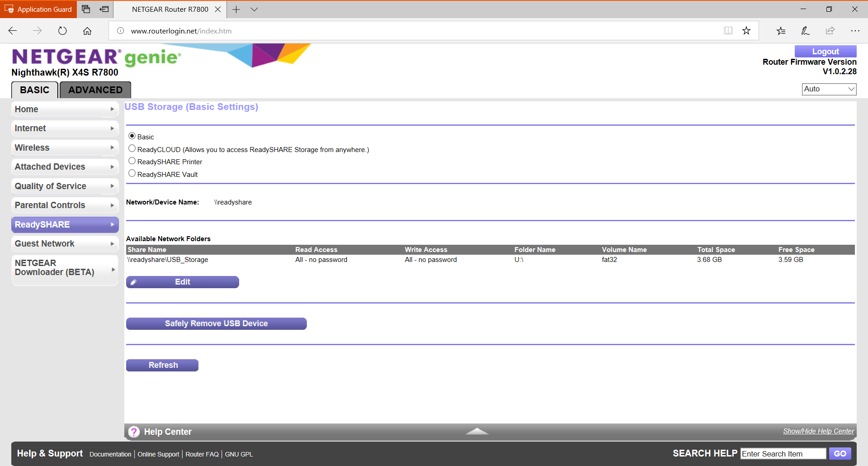Open the Parental Controls menu item
Viewport: 868px width, 466px height.
tap(65, 205)
